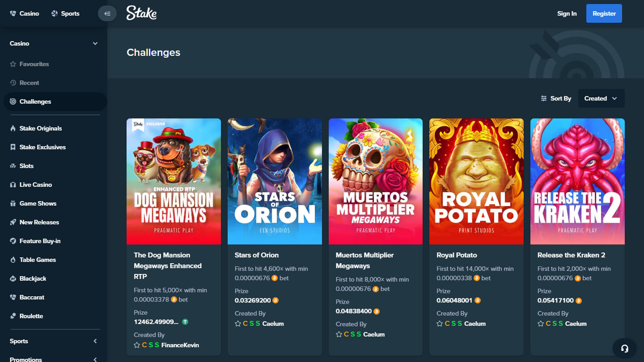Toggle star next to FinanceKevin creator
This screenshot has width=644, height=362.
[137, 345]
